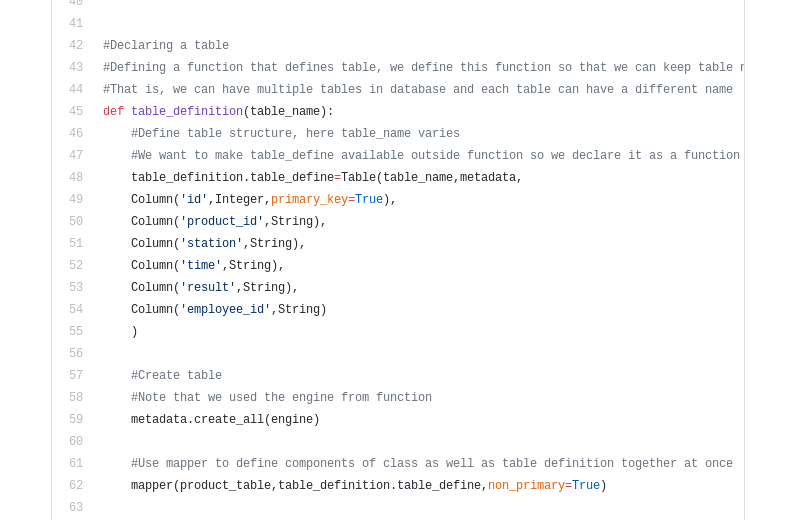Image resolution: width=806 pixels, height=520 pixels.
Task: Click line number 45
Action: (x=76, y=111)
